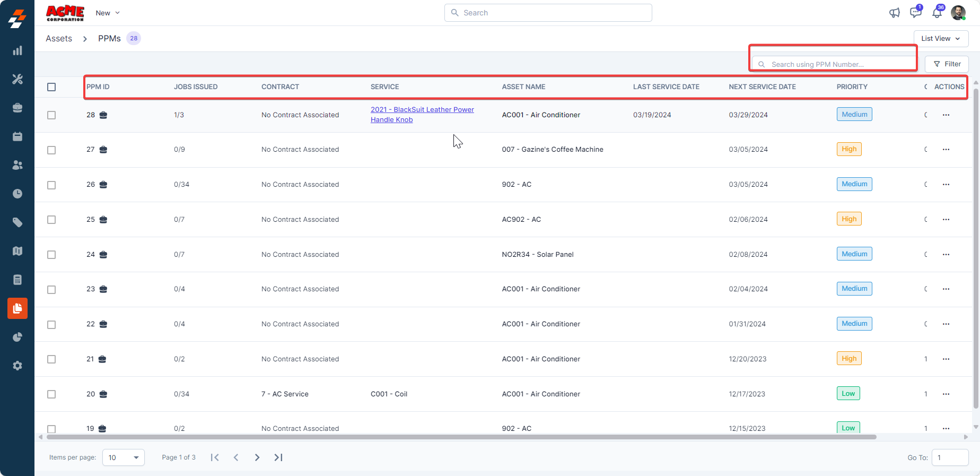Click the wrench and screwdriver sidebar icon
Screen dimensions: 980x476
pos(17,79)
